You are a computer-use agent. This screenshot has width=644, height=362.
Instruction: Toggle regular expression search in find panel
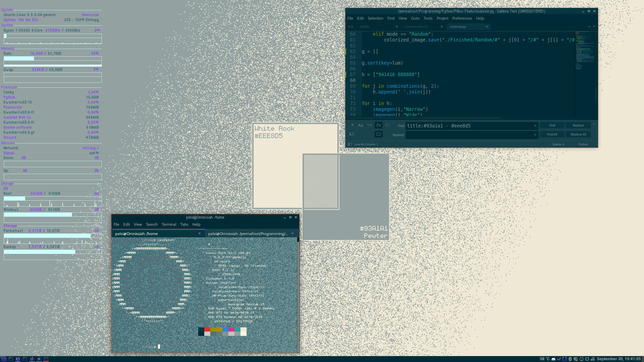tap(351, 125)
